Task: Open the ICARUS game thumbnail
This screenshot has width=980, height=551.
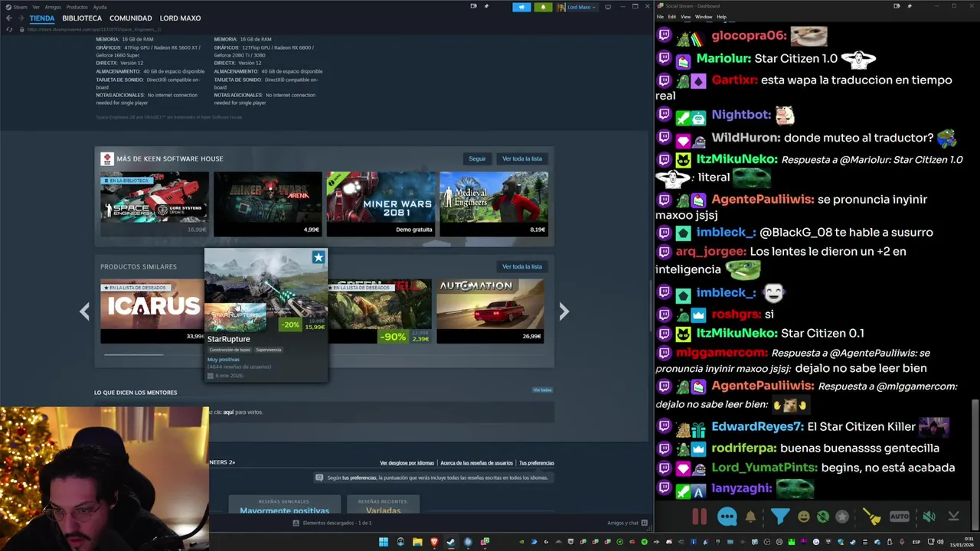Action: (152, 311)
